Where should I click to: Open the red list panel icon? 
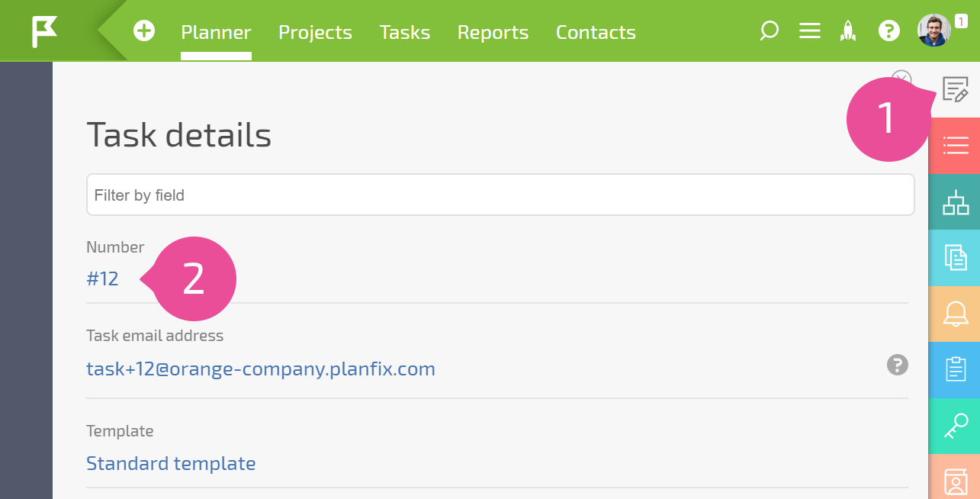[x=955, y=145]
